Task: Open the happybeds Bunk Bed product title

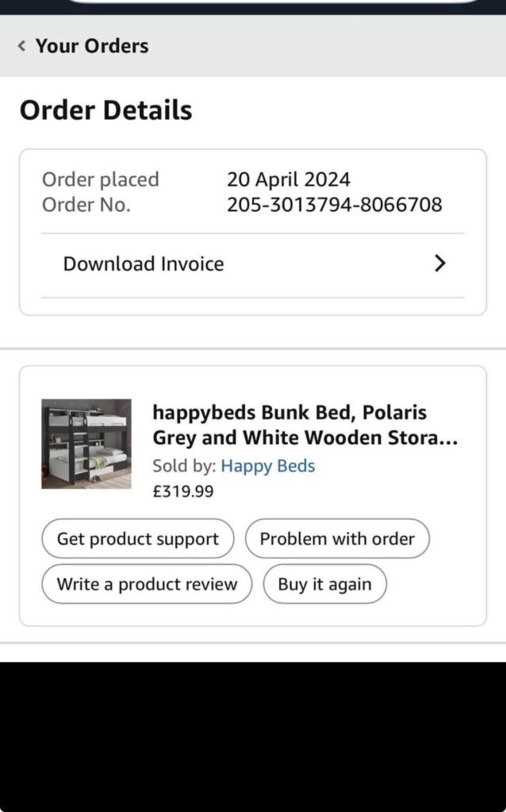Action: coord(305,425)
